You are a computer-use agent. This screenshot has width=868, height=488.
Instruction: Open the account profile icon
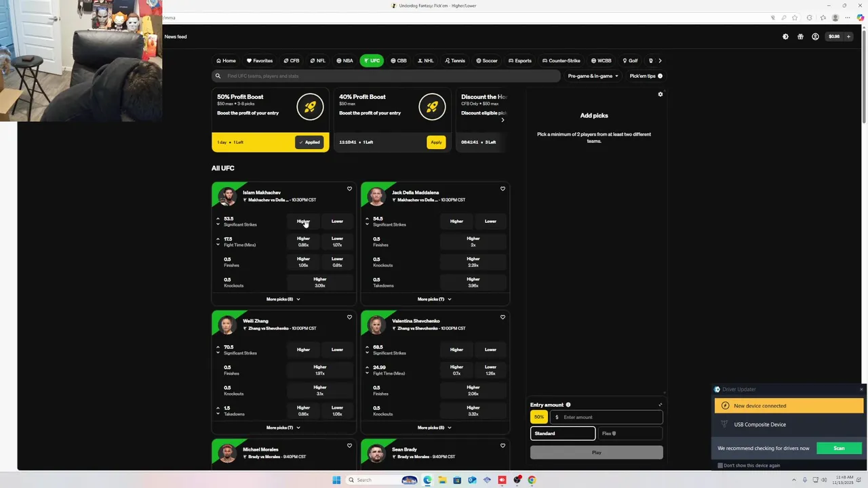[815, 37]
